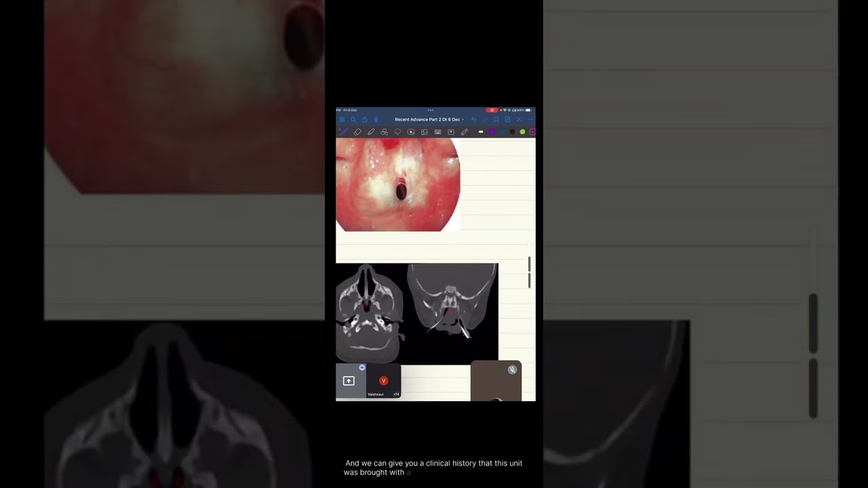Tap the muted microphone icon on self-view
Screen dimensions: 868x488
512,369
